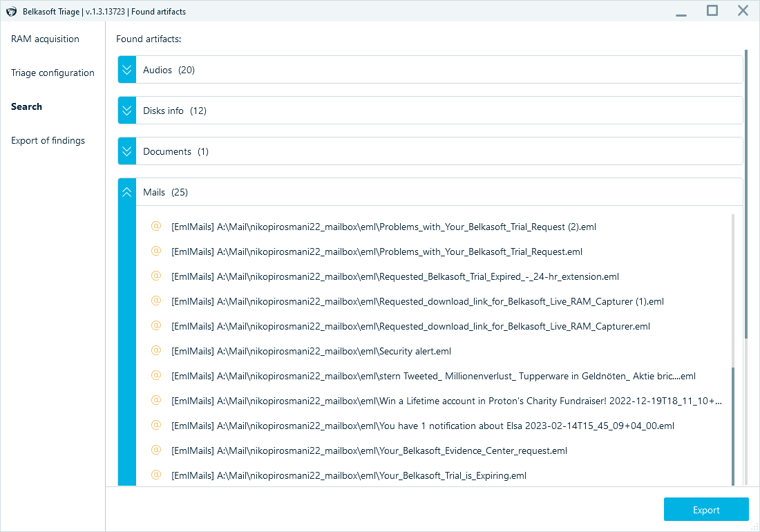Click the @ icon beside Security alert.eml
The width and height of the screenshot is (760, 532).
click(156, 350)
